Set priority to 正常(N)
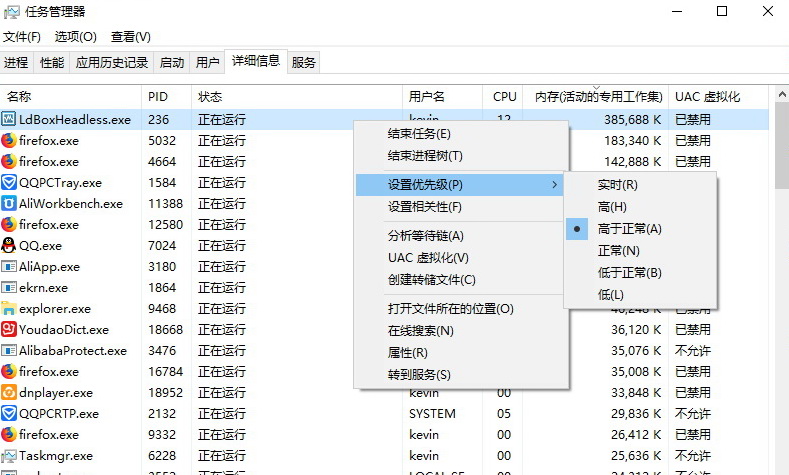Screen dimensions: 789x475 [640, 251]
